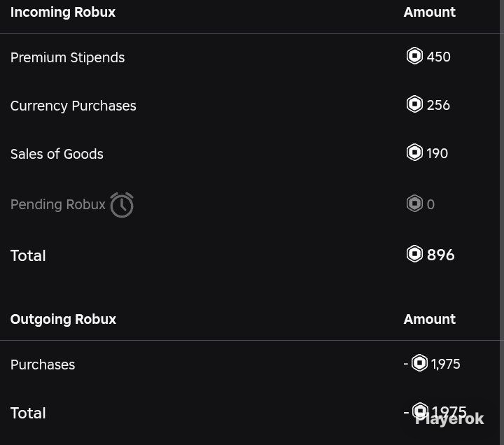Click the Robux icon beside 190

tap(414, 153)
